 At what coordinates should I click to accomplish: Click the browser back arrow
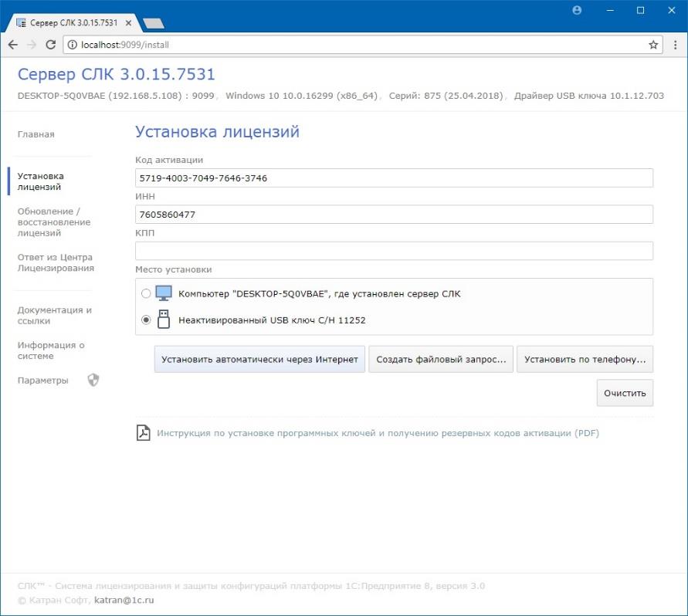[x=12, y=45]
